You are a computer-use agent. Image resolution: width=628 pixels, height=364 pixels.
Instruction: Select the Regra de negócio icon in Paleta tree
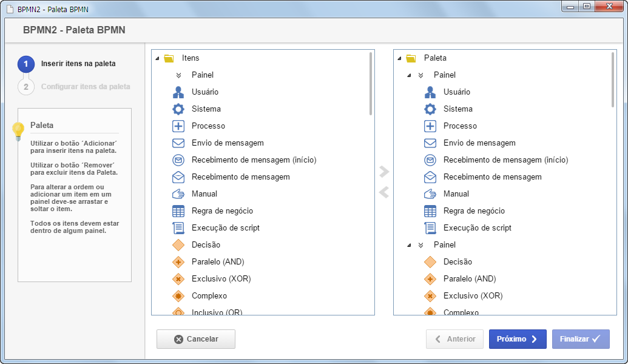(x=430, y=211)
